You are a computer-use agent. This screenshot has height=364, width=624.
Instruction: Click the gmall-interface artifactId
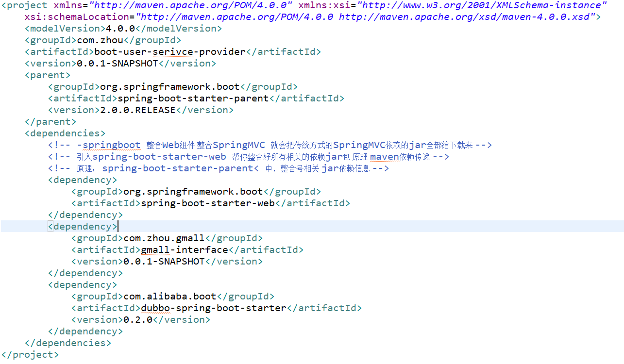[185, 250]
